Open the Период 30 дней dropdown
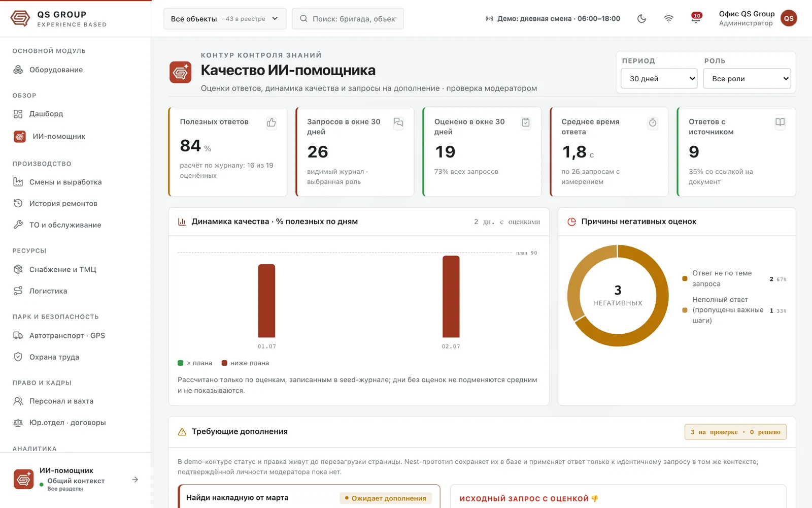The width and height of the screenshot is (812, 508). tap(659, 79)
